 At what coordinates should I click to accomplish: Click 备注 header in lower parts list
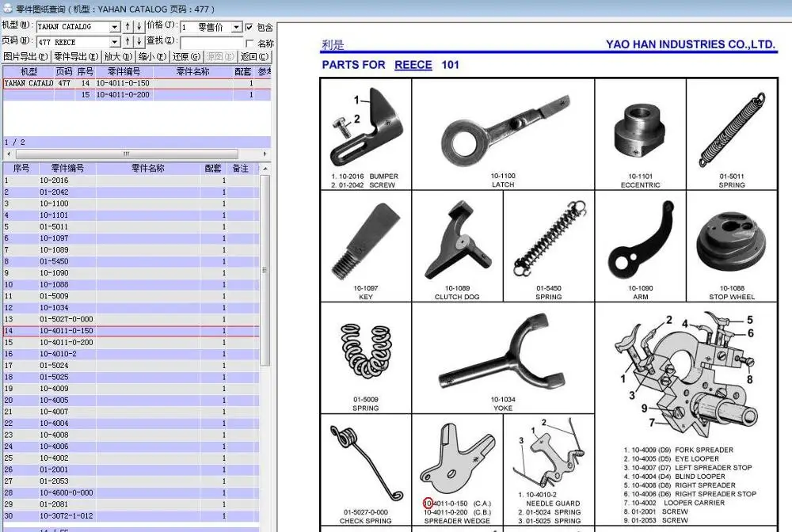pos(241,168)
